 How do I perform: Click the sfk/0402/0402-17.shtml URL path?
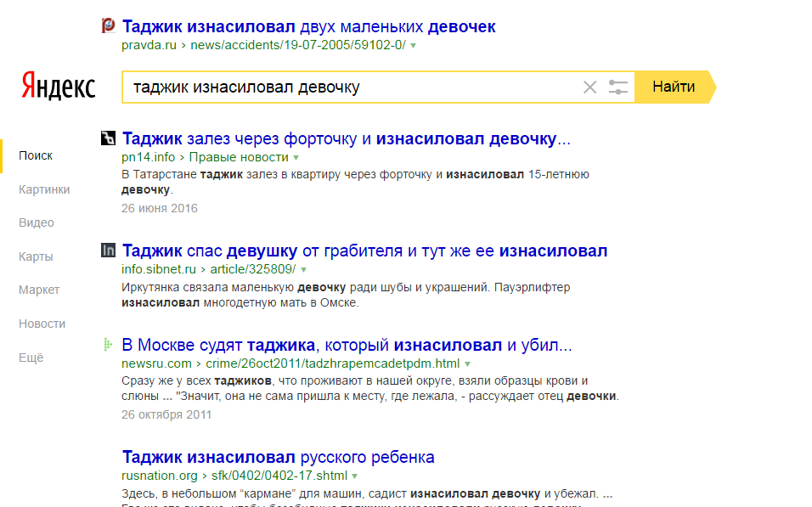[x=279, y=476]
